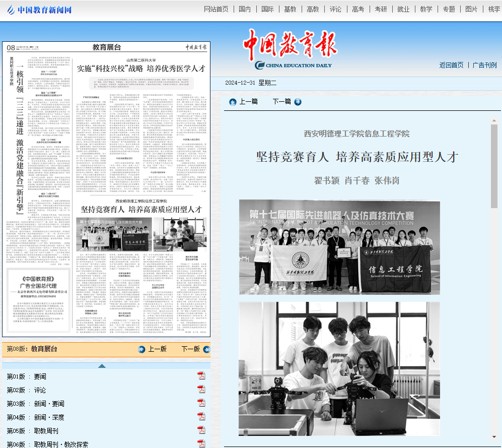Click the arrow icon after 下一版

coord(206,349)
